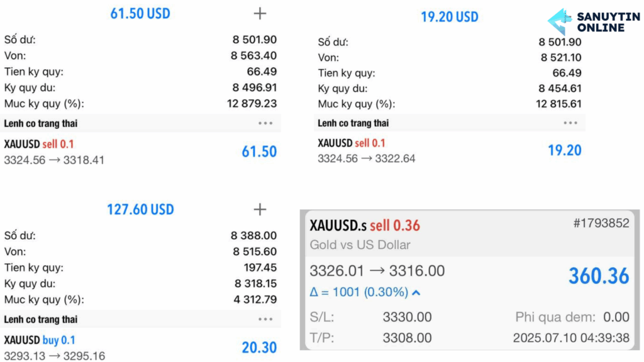Click the 61.50 USD profit header
The height and width of the screenshot is (362, 644).
coord(140,14)
